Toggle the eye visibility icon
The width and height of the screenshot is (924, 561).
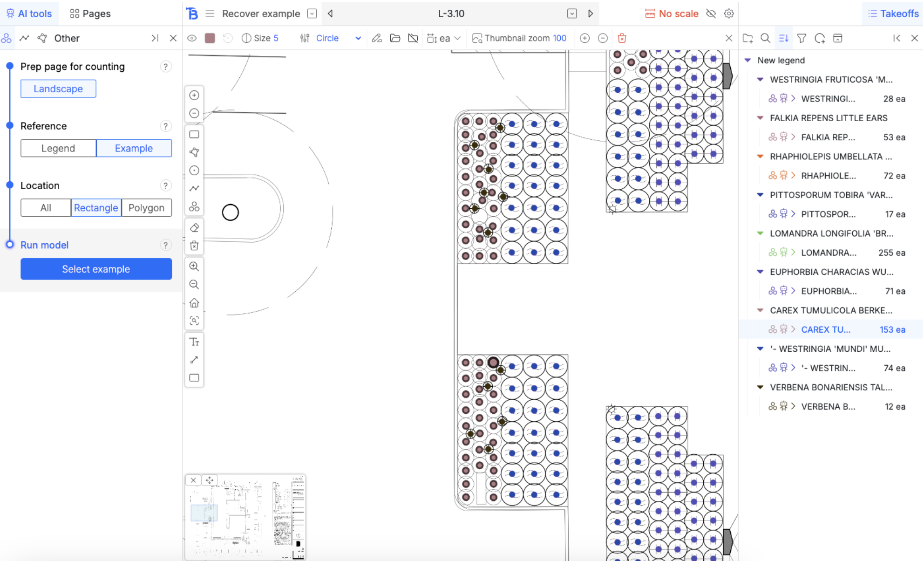(x=192, y=38)
